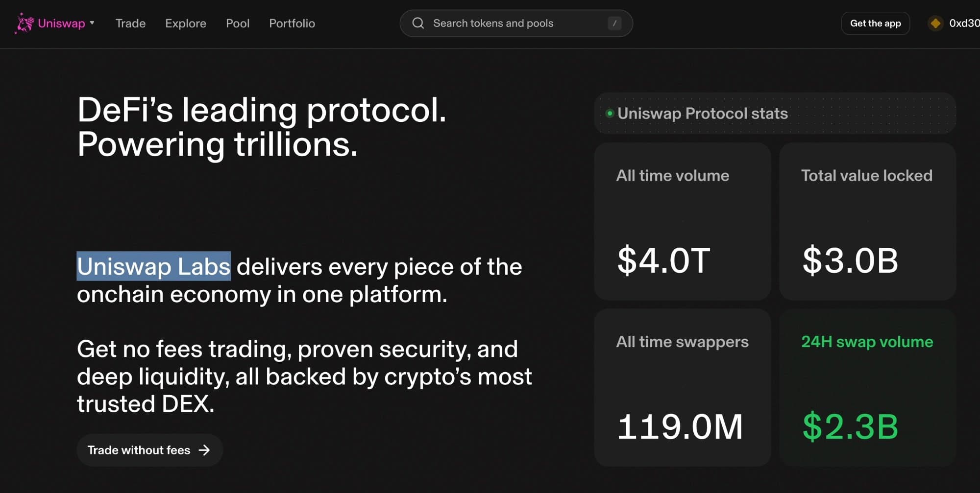Viewport: 980px width, 493px height.
Task: Open the 0xd30 wallet account
Action: [964, 23]
